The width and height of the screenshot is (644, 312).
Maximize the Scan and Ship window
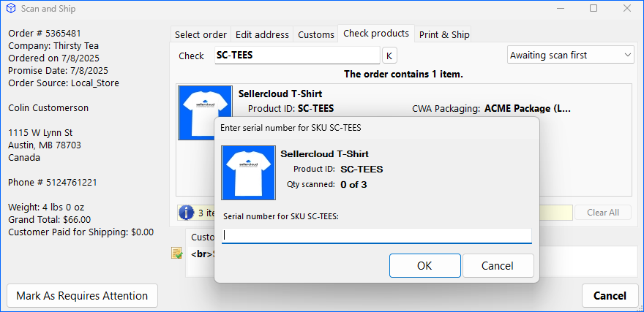[x=594, y=9]
